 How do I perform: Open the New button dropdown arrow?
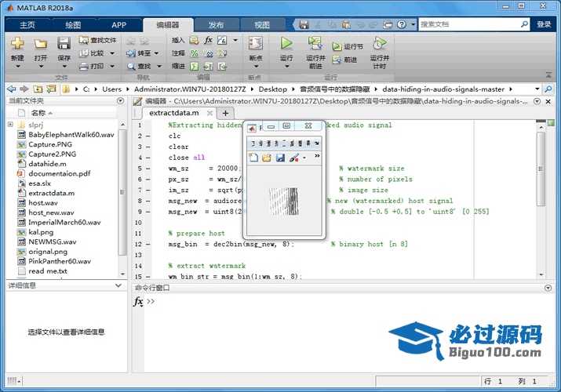point(17,67)
